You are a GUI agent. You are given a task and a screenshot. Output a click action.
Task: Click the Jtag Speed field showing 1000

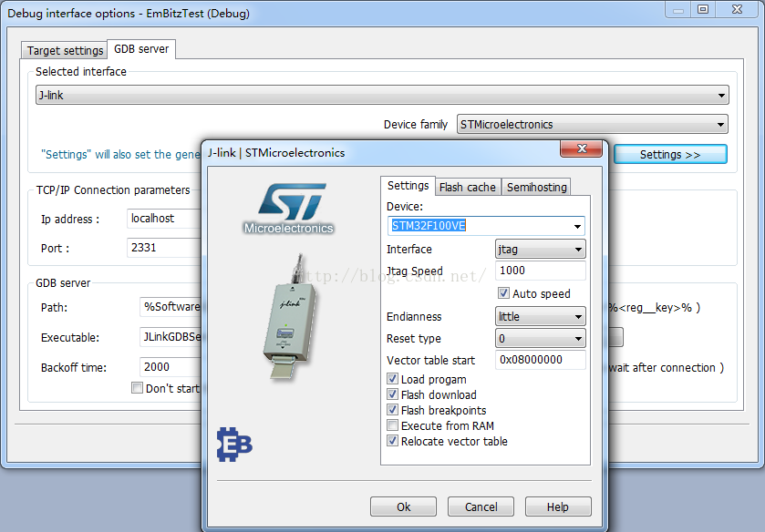click(x=540, y=271)
